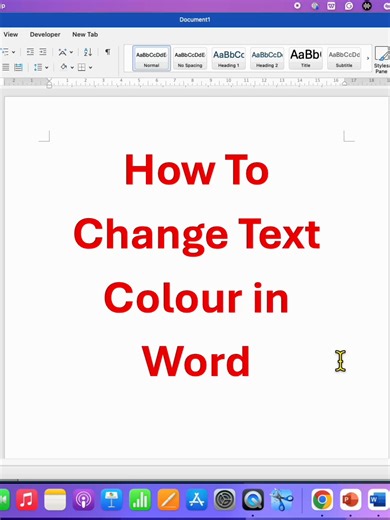The height and width of the screenshot is (520, 390).
Task: Open the Styles Pane
Action: (382, 59)
